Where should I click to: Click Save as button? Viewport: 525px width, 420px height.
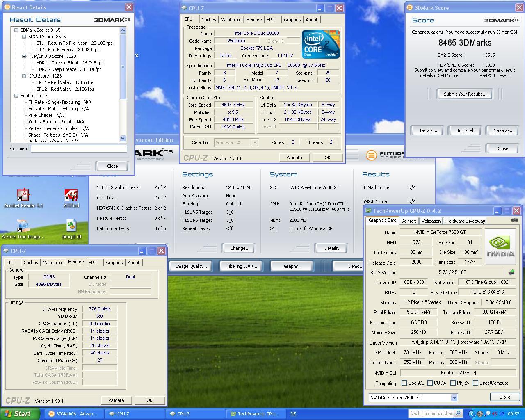[x=503, y=130]
